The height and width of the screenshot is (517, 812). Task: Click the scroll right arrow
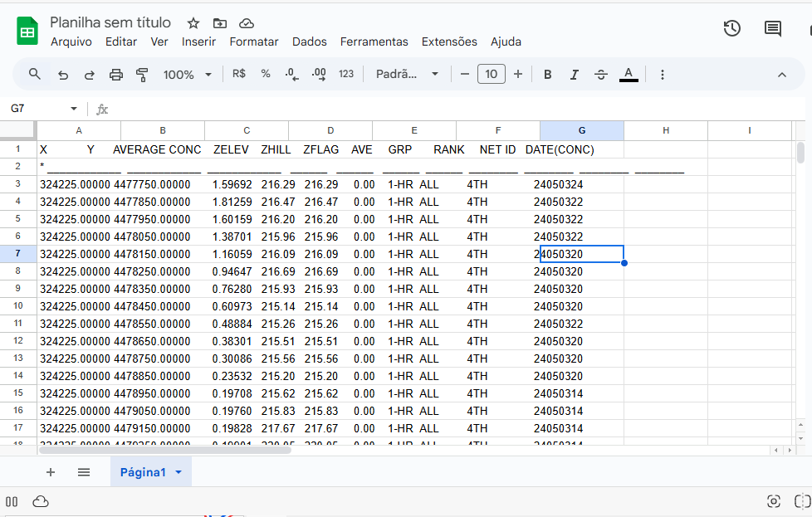790,451
